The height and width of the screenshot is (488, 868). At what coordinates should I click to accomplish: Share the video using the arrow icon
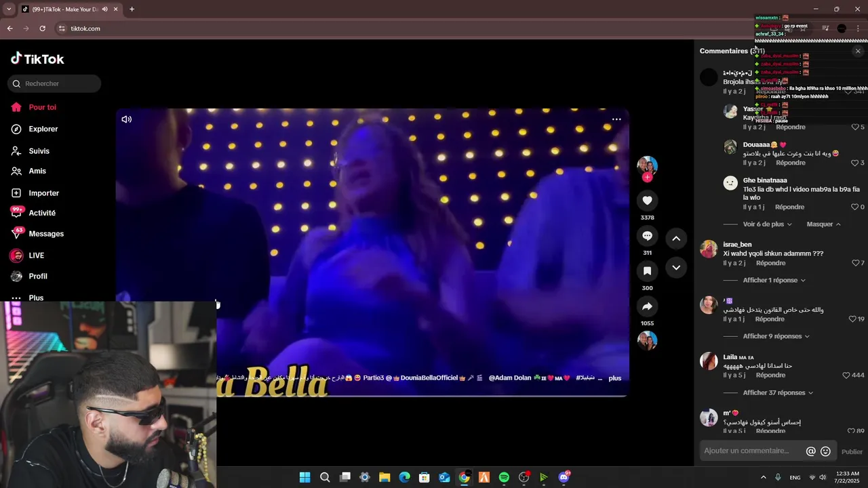click(647, 306)
